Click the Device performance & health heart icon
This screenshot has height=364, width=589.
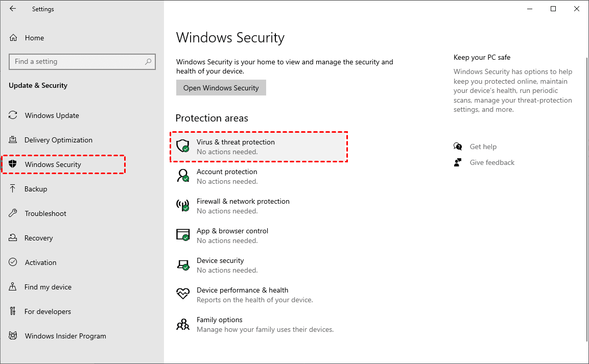(182, 294)
